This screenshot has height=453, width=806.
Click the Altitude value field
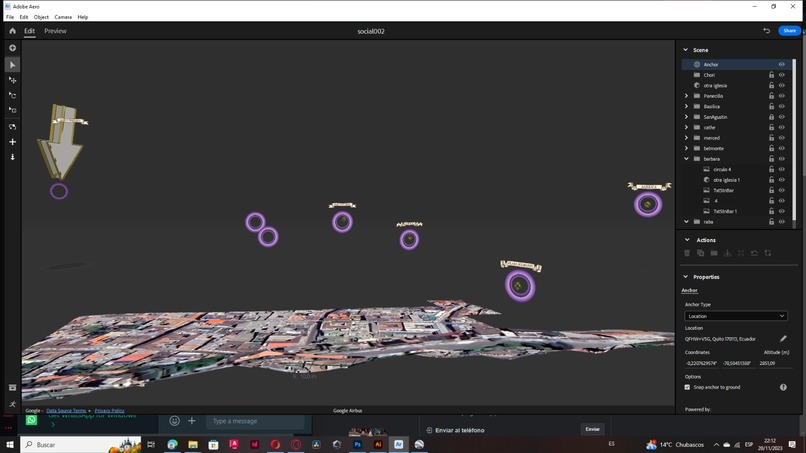tap(774, 363)
